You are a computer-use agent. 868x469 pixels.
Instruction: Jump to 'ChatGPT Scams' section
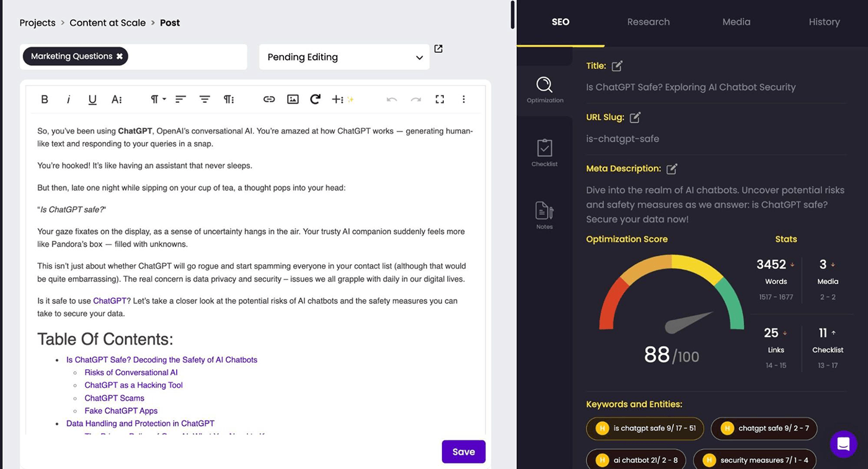pos(115,398)
